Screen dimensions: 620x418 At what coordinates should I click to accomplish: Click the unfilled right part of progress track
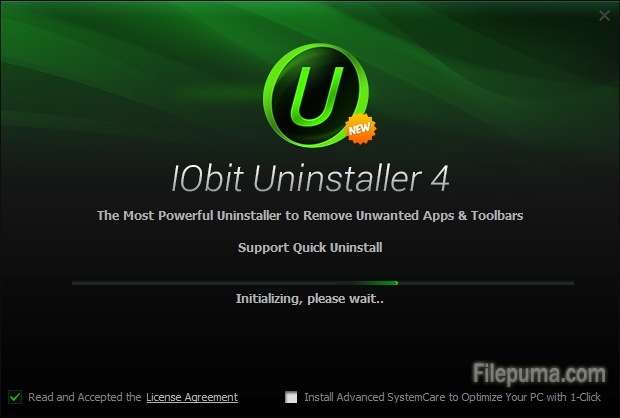(486, 283)
